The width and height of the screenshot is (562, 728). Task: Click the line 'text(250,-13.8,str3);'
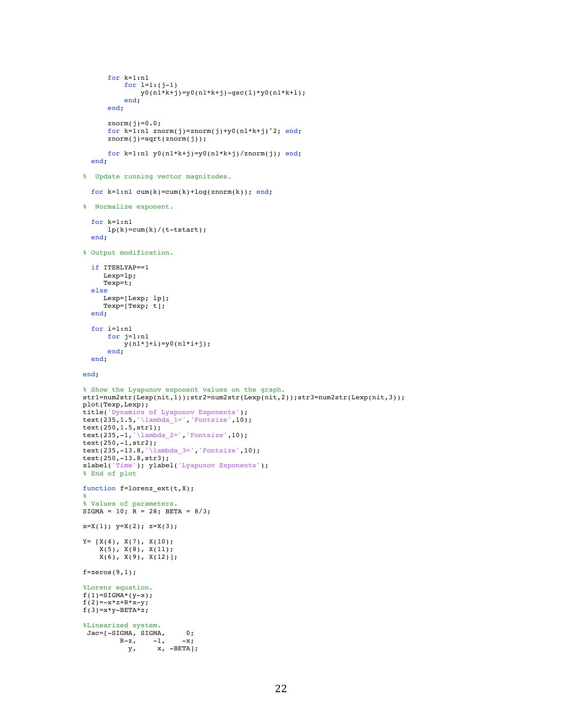(x=126, y=458)
